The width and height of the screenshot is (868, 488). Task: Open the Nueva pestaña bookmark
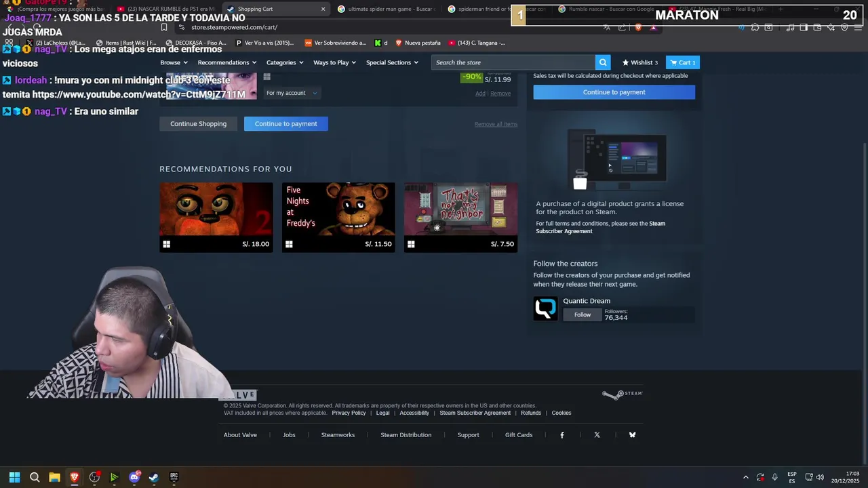coord(418,43)
